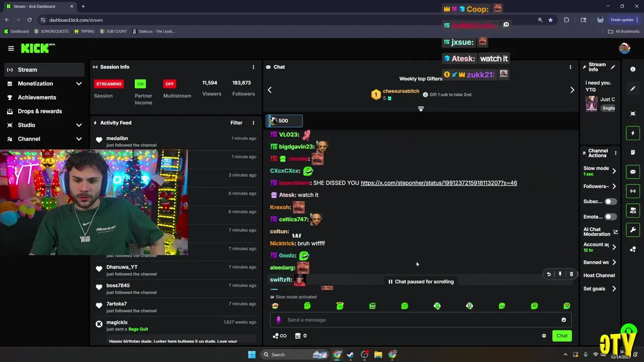Open the Dashboard bookmark
Viewport: 644px width, 362px height.
point(16,31)
